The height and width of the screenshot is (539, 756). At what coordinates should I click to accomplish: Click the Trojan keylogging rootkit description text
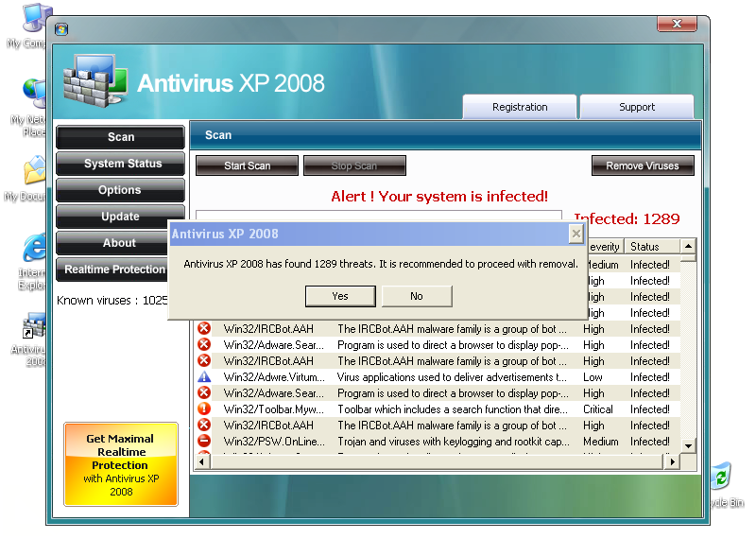[x=454, y=442]
